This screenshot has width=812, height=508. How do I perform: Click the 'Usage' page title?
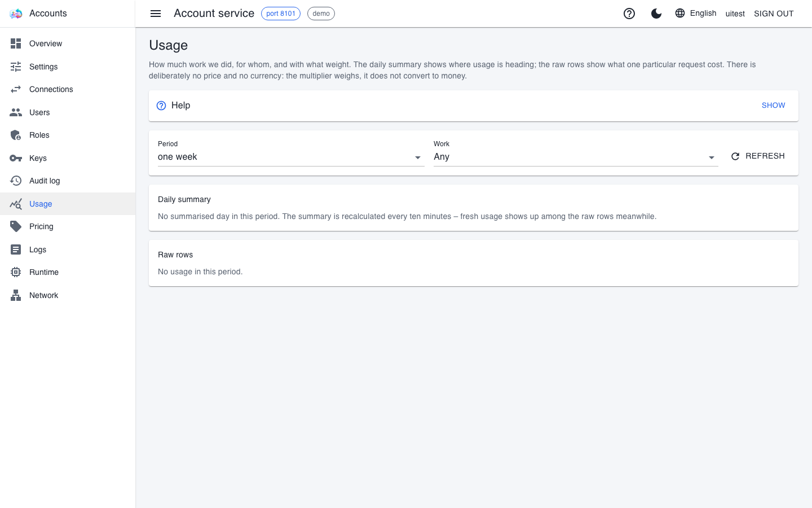[x=169, y=45]
